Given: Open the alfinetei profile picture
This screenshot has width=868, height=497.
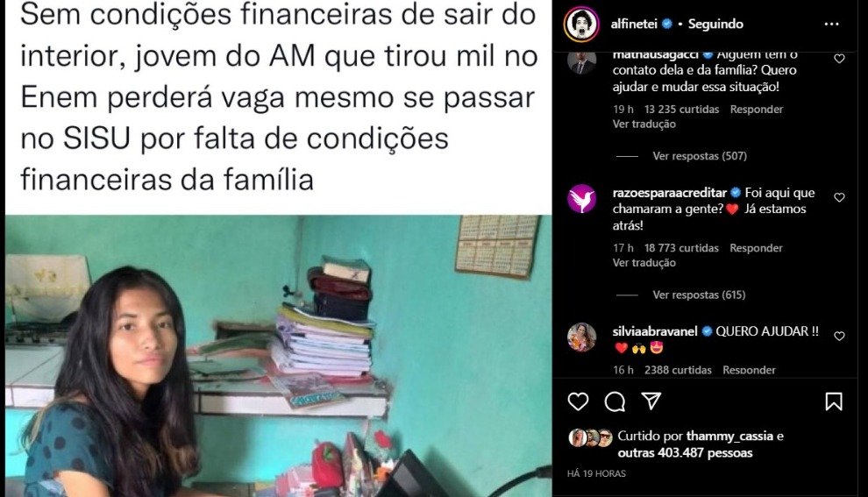Looking at the screenshot, I should pyautogui.click(x=582, y=25).
